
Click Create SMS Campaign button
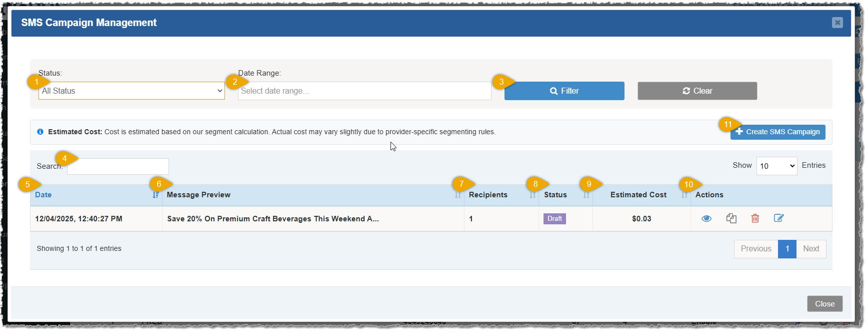[777, 132]
